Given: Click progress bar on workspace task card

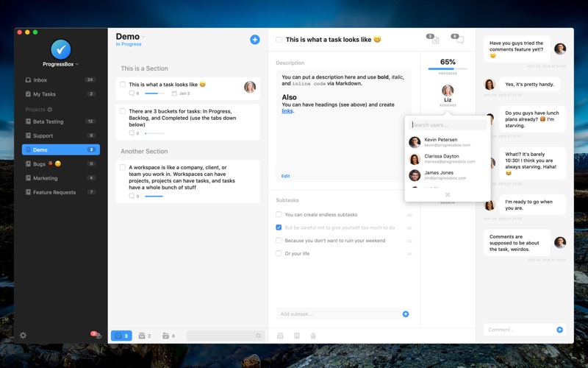Looking at the screenshot, I should 154,196.
